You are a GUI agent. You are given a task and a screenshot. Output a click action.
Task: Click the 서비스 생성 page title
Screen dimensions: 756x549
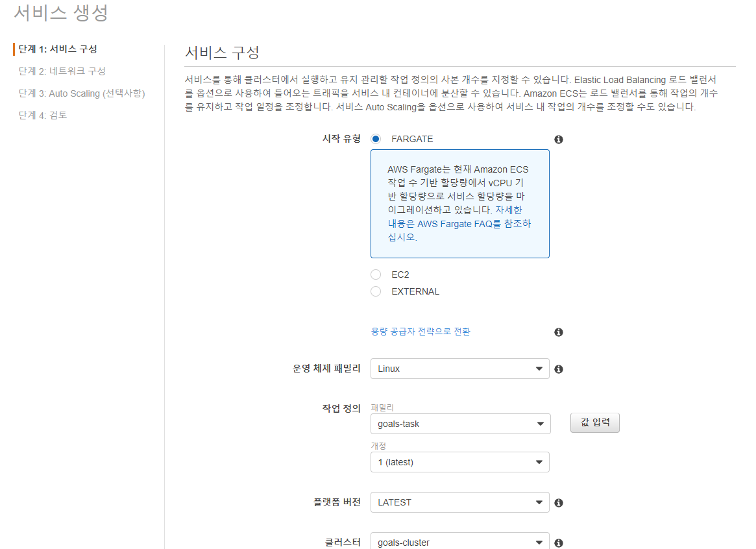[61, 12]
